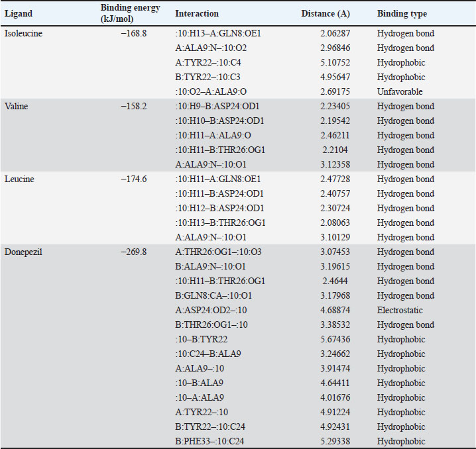Click the Ligand column header
This screenshot has height=449, width=476.
[18, 14]
